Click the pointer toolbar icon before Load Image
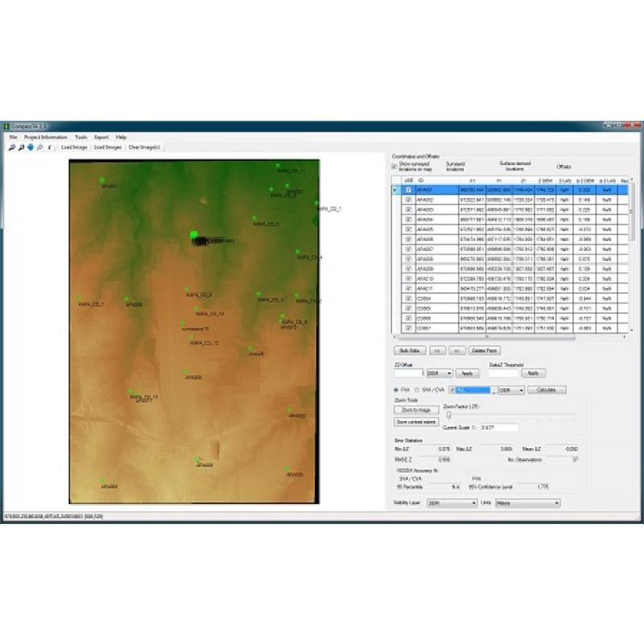 tap(49, 147)
